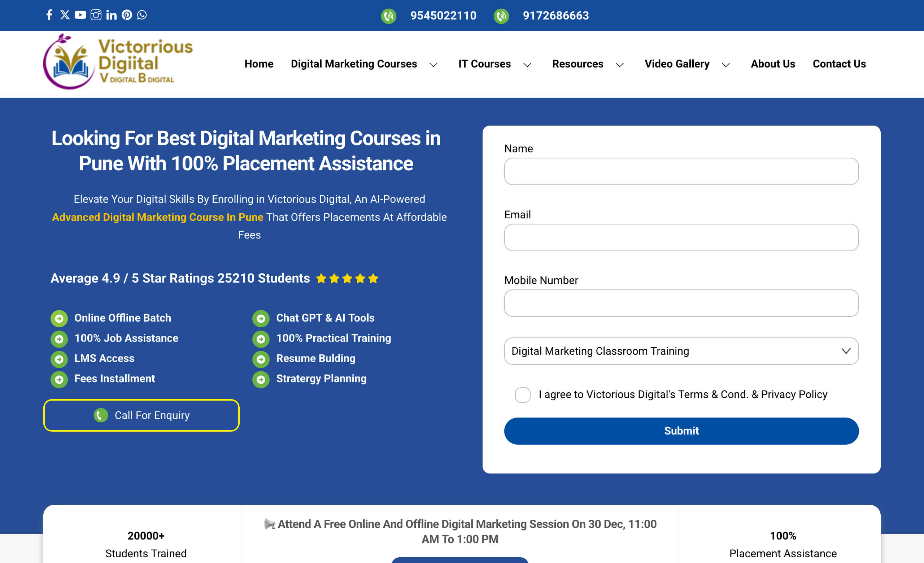This screenshot has height=563, width=924.
Task: Follow the Advanced Digital Marketing Course In Pune link
Action: [157, 217]
